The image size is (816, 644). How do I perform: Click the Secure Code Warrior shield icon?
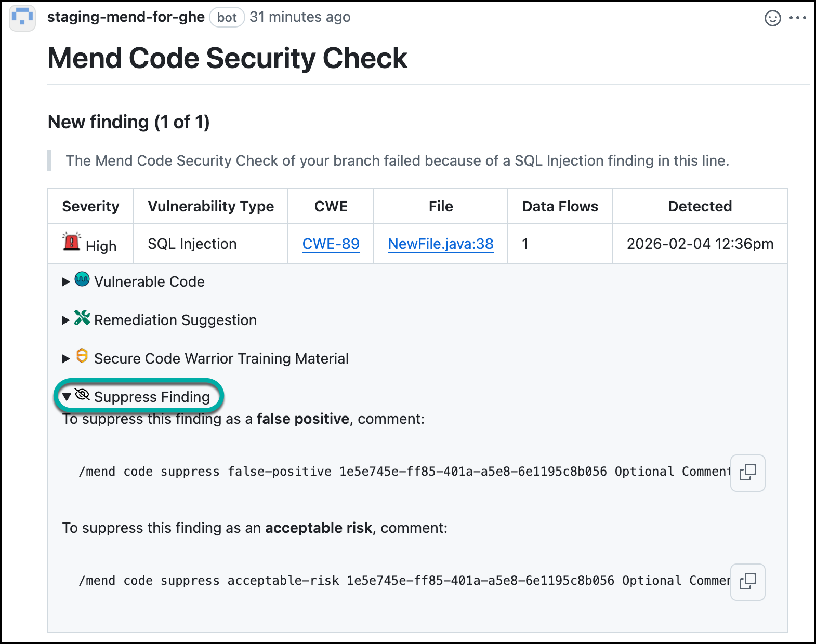pos(82,356)
